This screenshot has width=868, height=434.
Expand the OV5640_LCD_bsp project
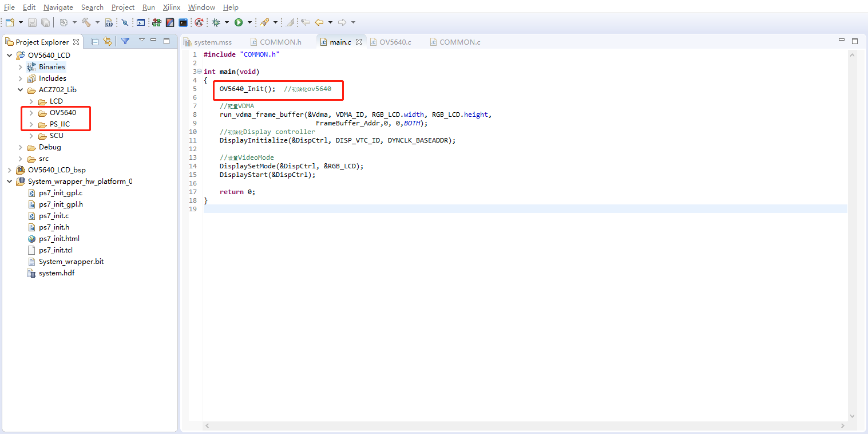[x=9, y=170]
